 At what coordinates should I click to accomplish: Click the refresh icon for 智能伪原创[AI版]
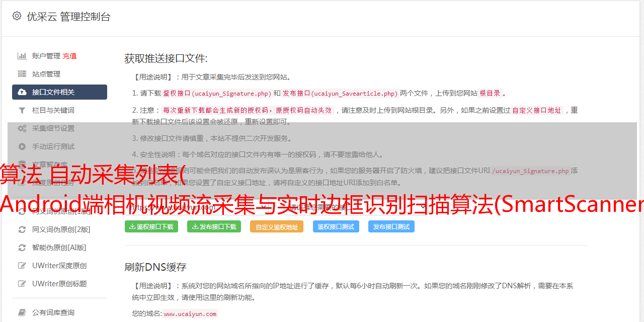(22, 248)
